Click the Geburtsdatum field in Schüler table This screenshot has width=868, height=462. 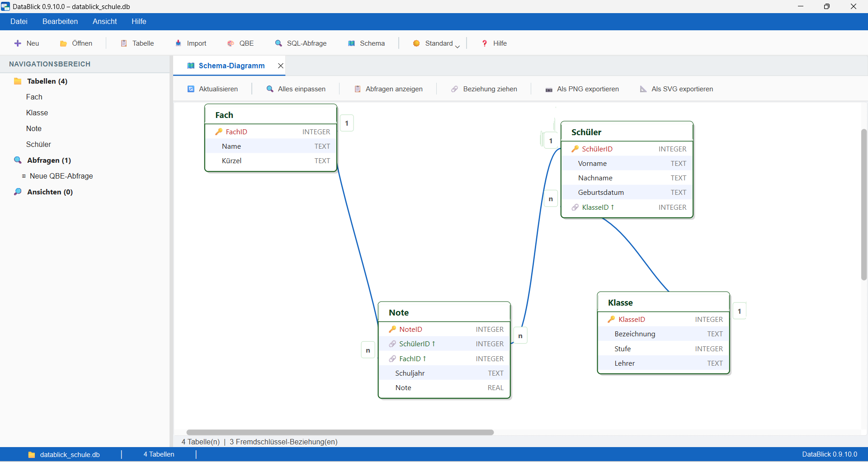tap(627, 193)
